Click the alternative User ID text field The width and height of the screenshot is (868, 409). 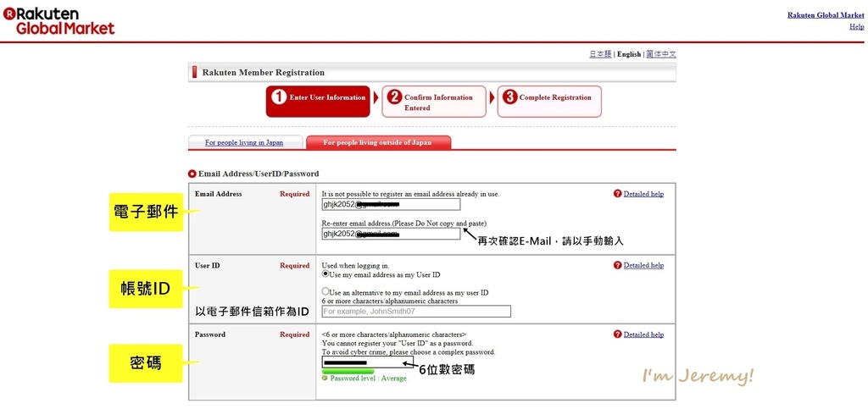coord(416,312)
